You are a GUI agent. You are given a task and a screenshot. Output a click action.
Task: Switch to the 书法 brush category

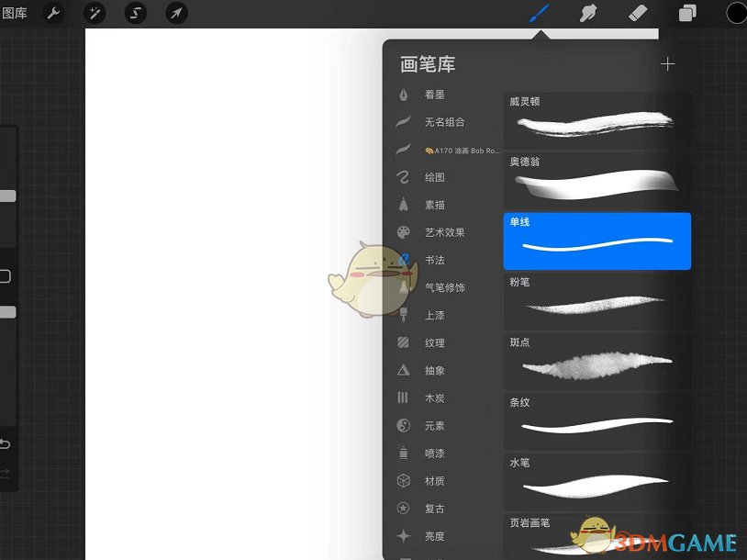(x=433, y=260)
